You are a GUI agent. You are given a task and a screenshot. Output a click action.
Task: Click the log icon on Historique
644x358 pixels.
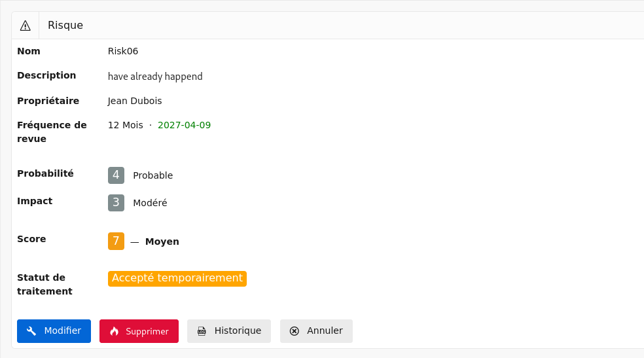click(x=202, y=331)
